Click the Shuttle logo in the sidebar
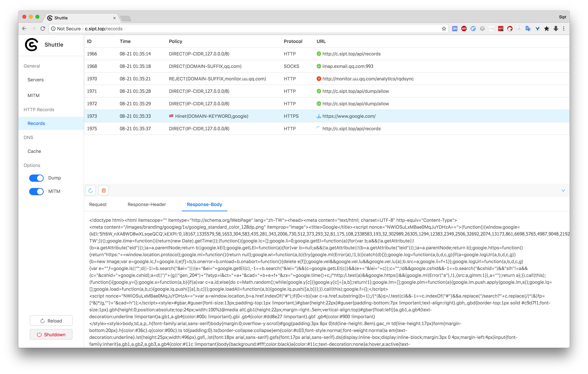This screenshot has height=374, width=588. pos(32,45)
